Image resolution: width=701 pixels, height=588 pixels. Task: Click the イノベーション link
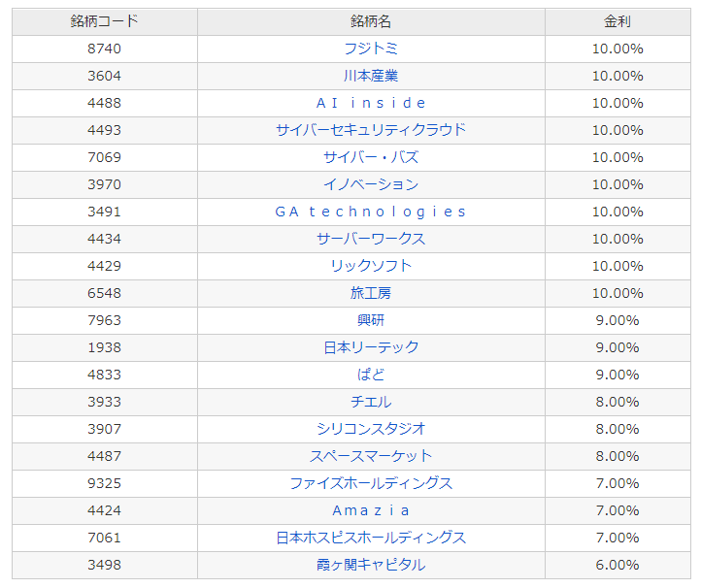tap(371, 184)
